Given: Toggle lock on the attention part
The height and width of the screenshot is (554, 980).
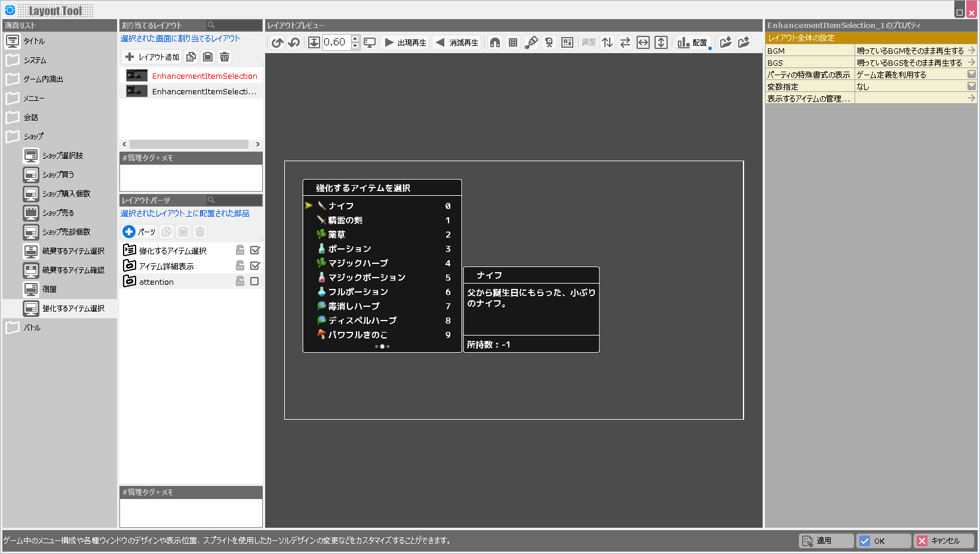Looking at the screenshot, I should tap(240, 281).
